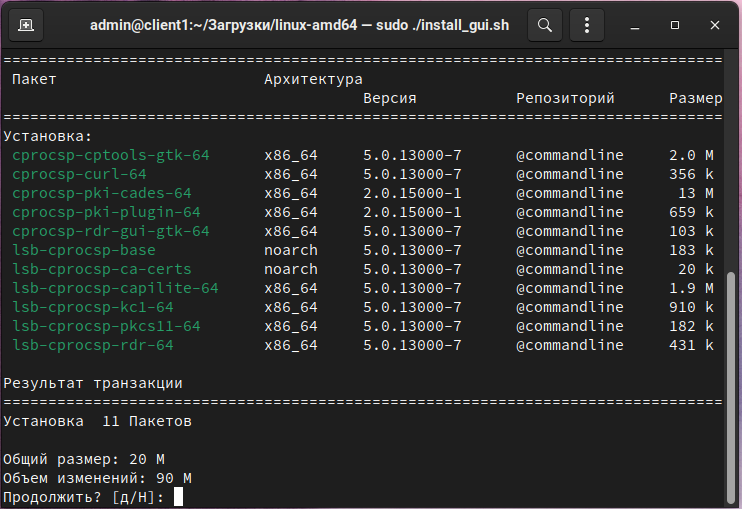Image resolution: width=742 pixels, height=509 pixels.
Task: Click package name cprocsp-cptools-gtk-64
Action: coord(111,155)
